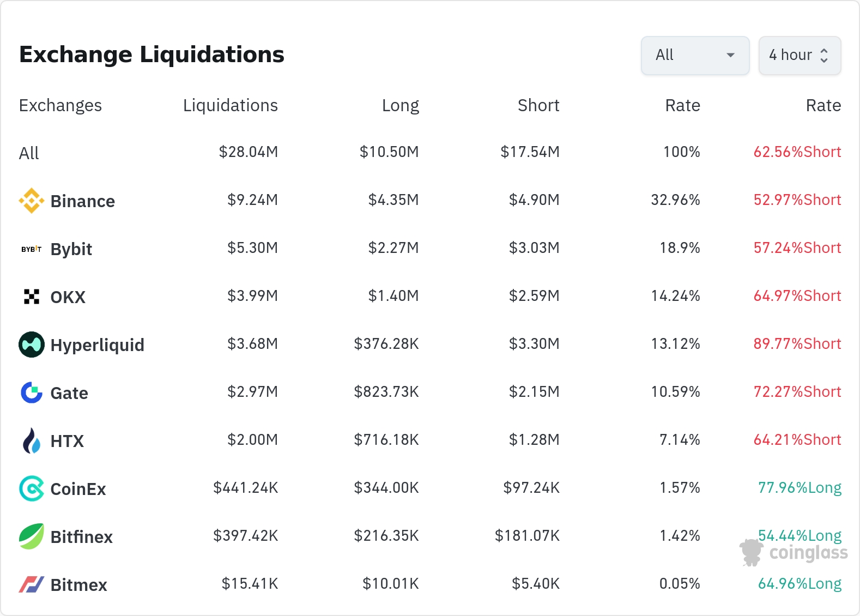Image resolution: width=860 pixels, height=616 pixels.
Task: Click the up-down arrows beside 4 hour
Action: click(824, 56)
